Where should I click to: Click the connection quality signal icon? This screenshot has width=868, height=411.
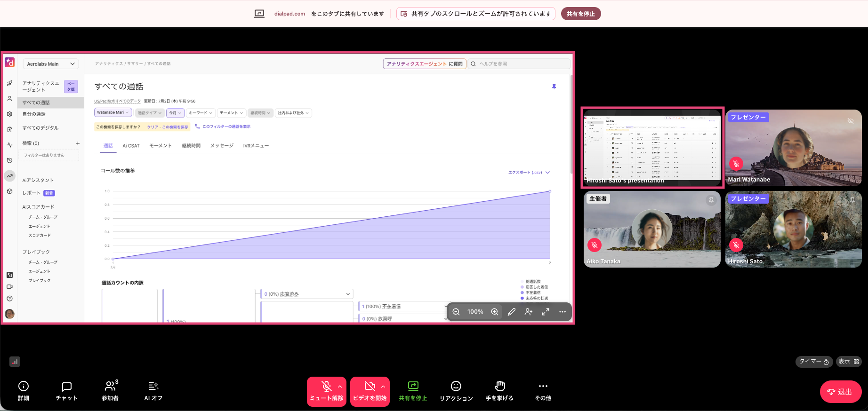(x=15, y=362)
